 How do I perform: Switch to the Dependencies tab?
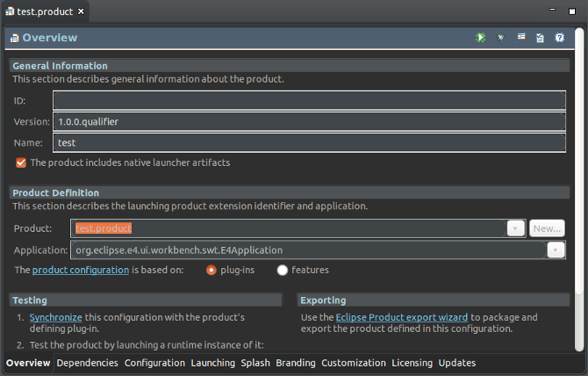[88, 363]
